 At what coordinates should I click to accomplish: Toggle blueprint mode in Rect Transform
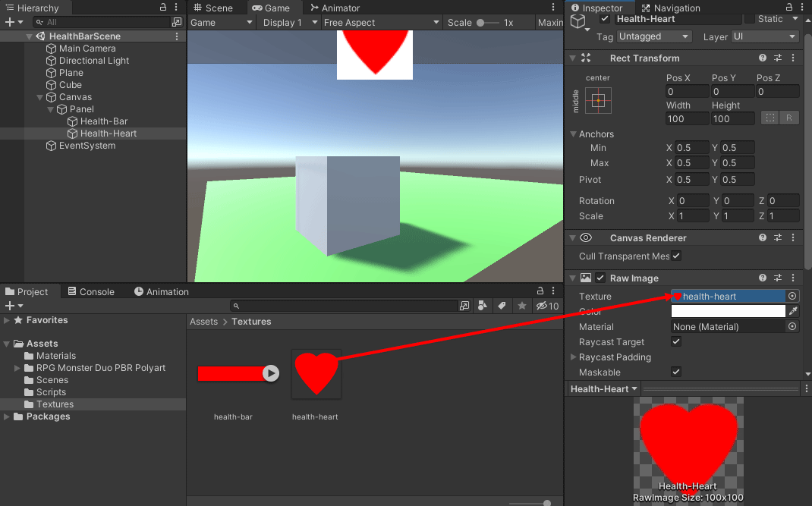pyautogui.click(x=770, y=118)
